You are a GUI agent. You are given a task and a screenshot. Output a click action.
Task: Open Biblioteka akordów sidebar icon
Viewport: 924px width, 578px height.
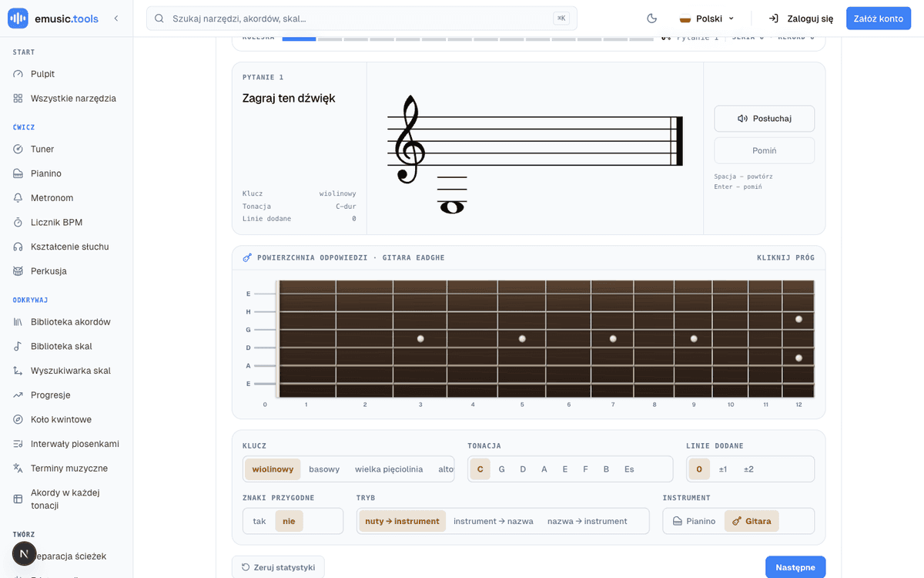pos(18,321)
